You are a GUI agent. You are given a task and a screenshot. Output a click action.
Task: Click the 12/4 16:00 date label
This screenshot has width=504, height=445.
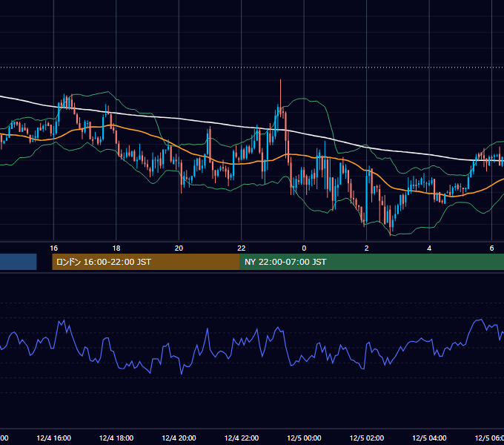(x=53, y=438)
